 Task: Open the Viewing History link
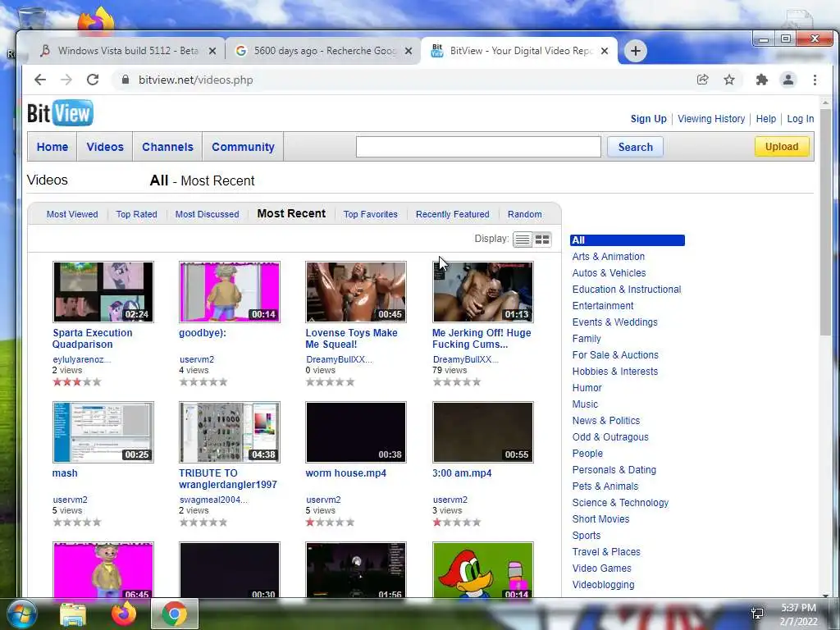(x=711, y=119)
